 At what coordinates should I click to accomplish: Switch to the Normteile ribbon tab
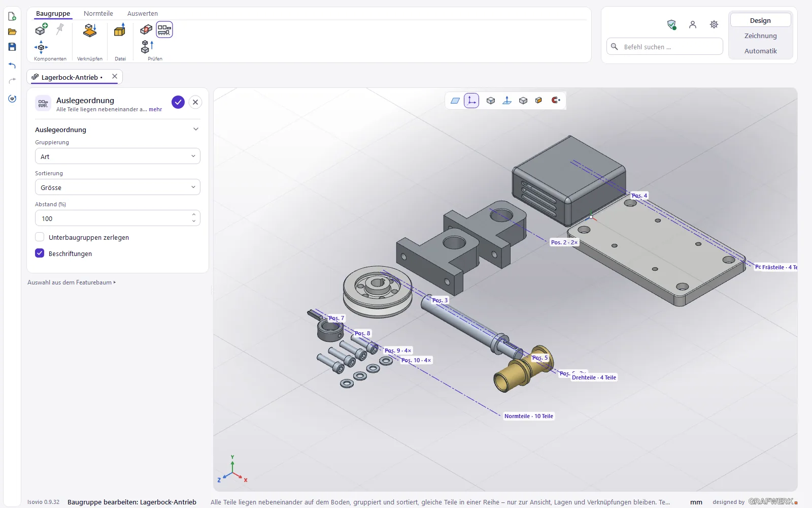pyautogui.click(x=98, y=14)
